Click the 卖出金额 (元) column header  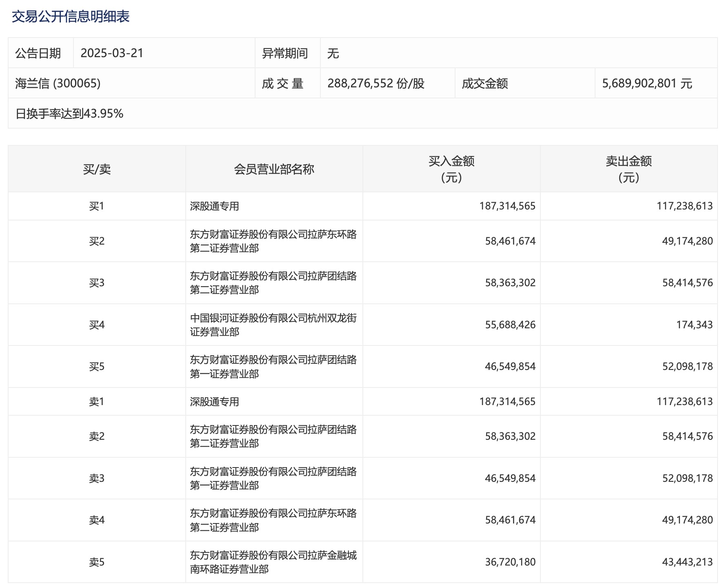pos(629,169)
